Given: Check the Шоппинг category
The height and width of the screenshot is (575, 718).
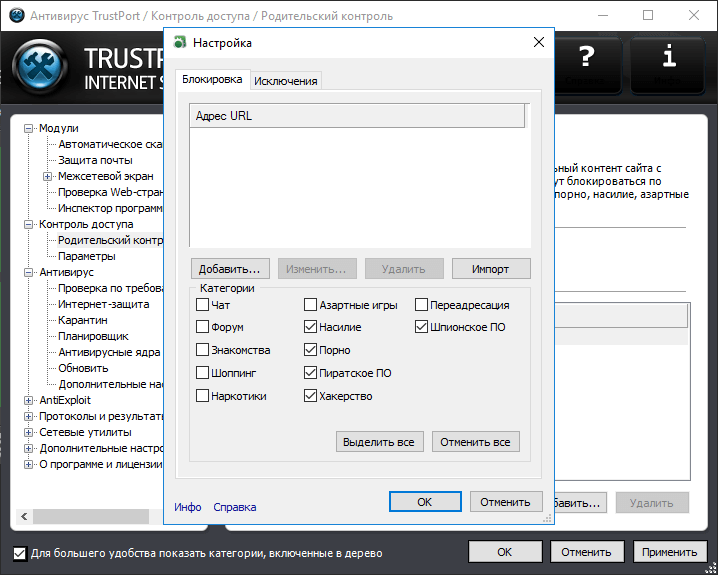Looking at the screenshot, I should (x=202, y=373).
